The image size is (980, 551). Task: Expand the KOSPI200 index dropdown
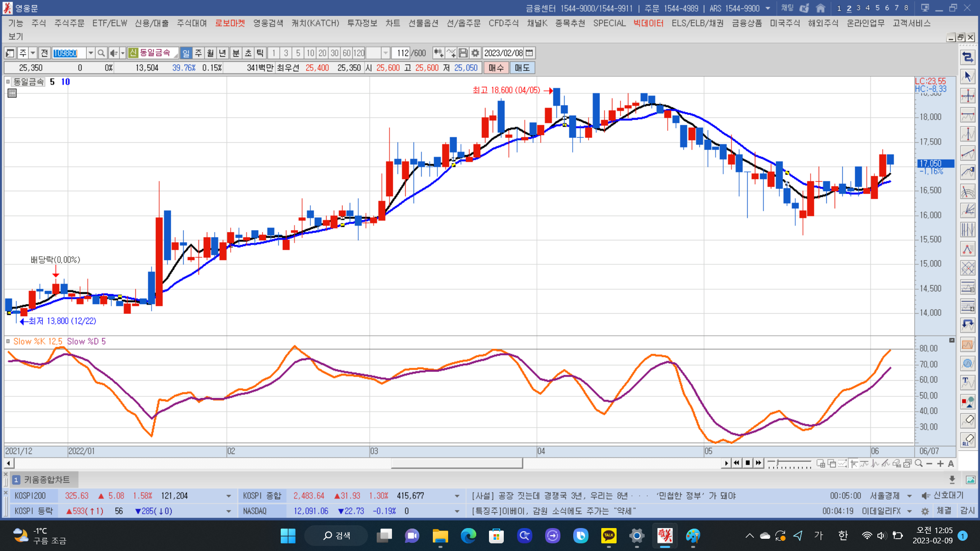click(228, 496)
